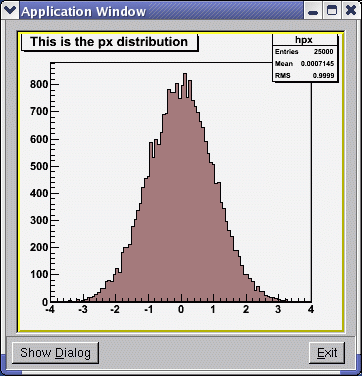Viewport: 362px width, 376px height.
Task: Click the -4 label on the x-axis
Action: pos(50,310)
